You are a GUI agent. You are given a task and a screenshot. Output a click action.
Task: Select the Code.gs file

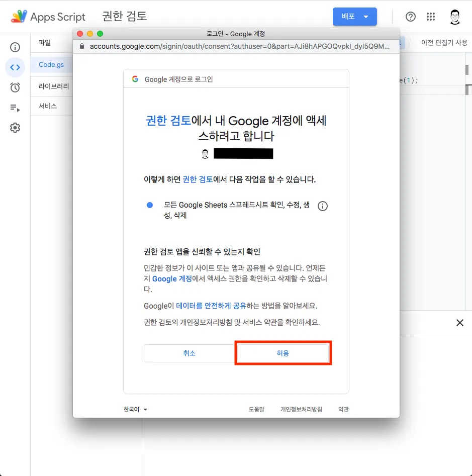[x=51, y=65]
